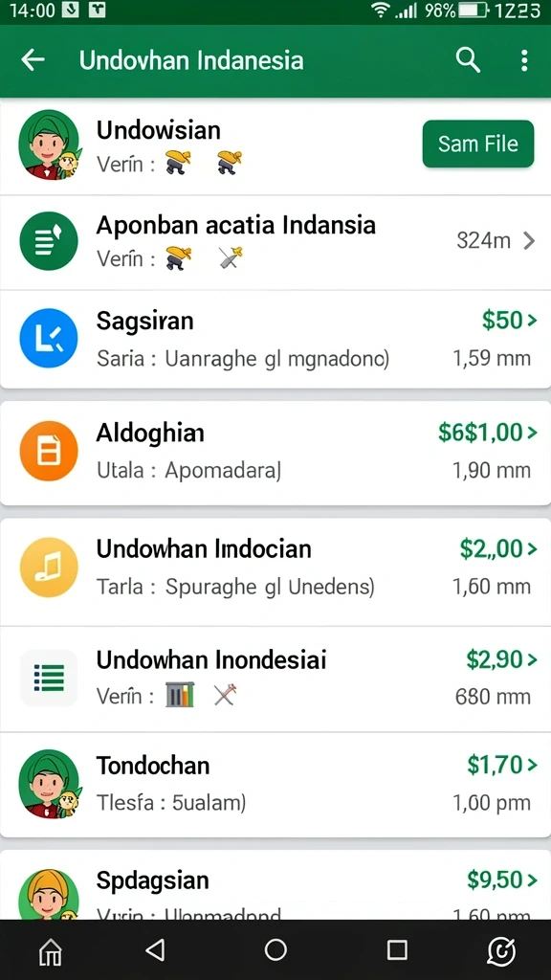Open the three-dot overflow menu
This screenshot has width=551, height=980.
[524, 60]
